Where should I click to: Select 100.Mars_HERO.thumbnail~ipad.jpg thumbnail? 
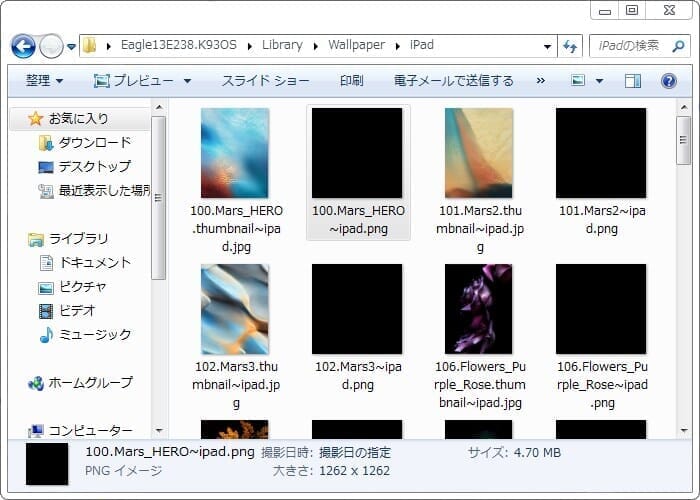click(235, 153)
